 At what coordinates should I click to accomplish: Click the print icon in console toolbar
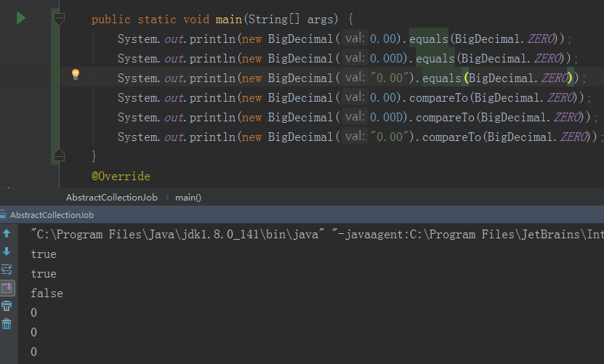(x=7, y=306)
